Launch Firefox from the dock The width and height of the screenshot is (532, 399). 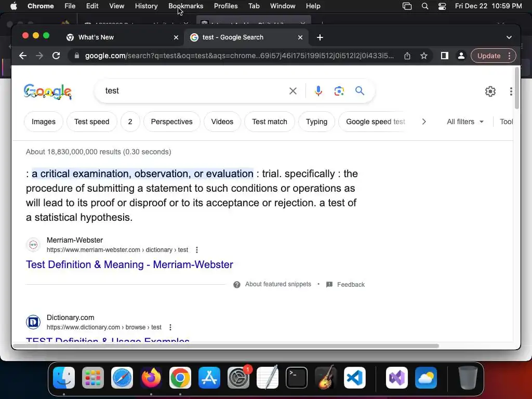coord(151,378)
